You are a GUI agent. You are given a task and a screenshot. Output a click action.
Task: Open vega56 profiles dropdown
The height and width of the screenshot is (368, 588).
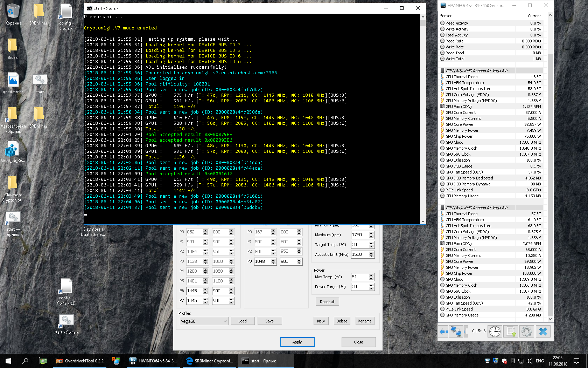(x=204, y=321)
